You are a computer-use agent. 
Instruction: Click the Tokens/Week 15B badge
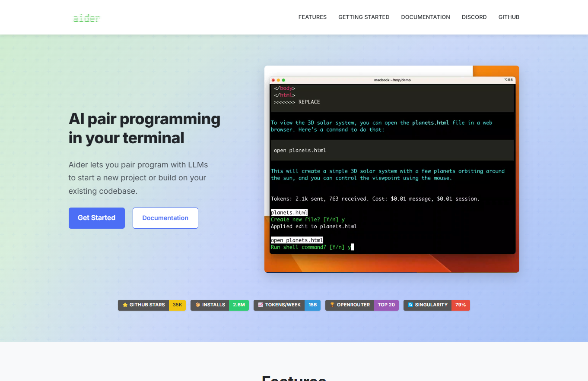tap(287, 305)
